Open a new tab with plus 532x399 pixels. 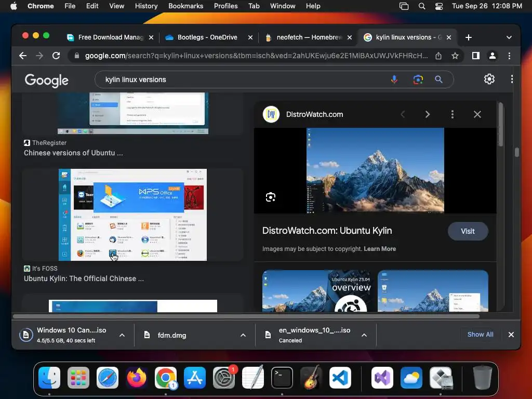pos(468,37)
